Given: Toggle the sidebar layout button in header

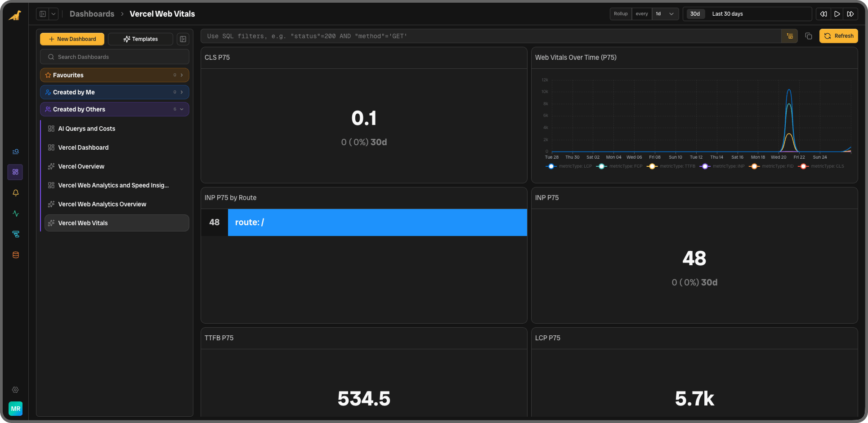Looking at the screenshot, I should (x=43, y=14).
